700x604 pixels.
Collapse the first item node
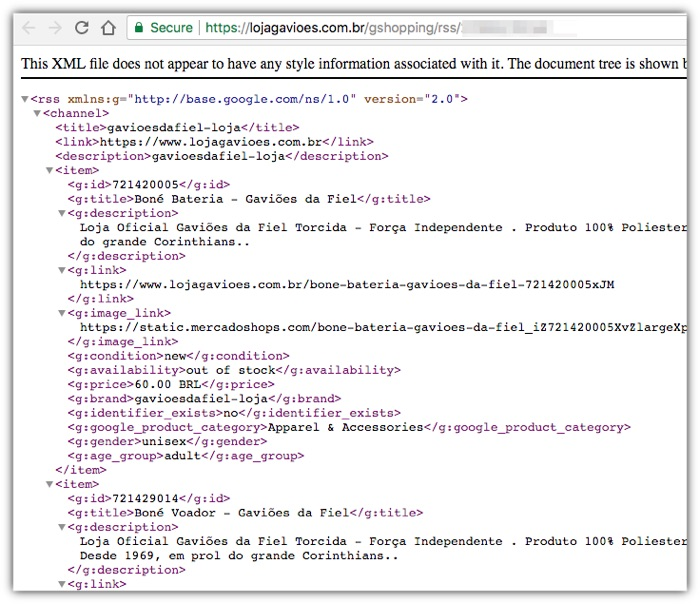(x=50, y=171)
